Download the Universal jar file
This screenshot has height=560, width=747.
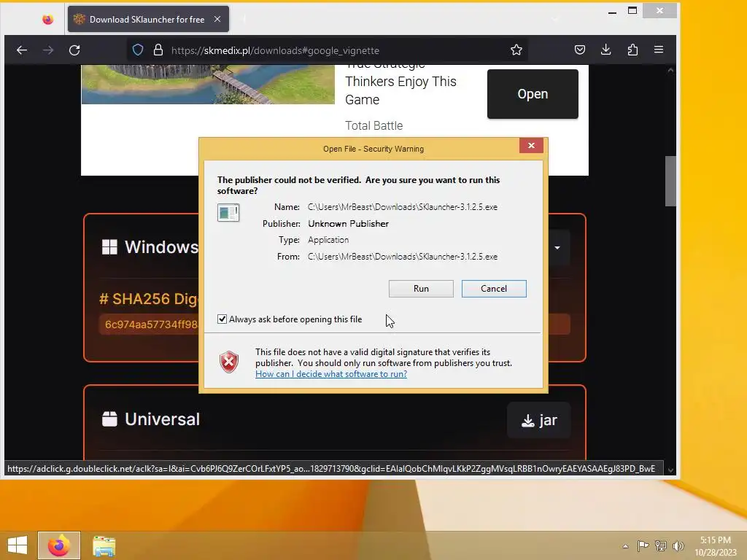click(x=539, y=420)
